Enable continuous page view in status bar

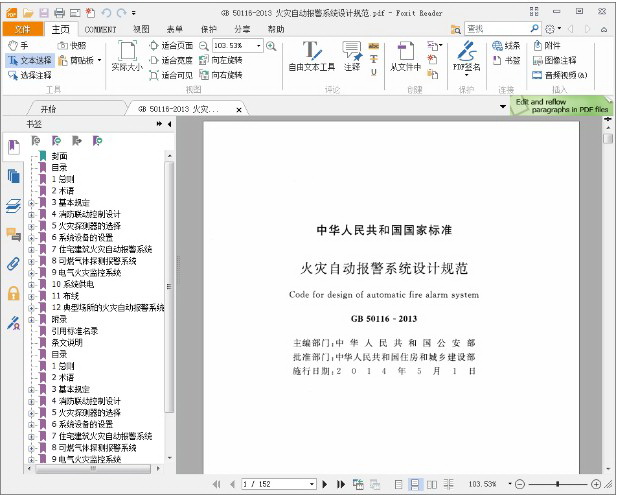click(x=414, y=484)
